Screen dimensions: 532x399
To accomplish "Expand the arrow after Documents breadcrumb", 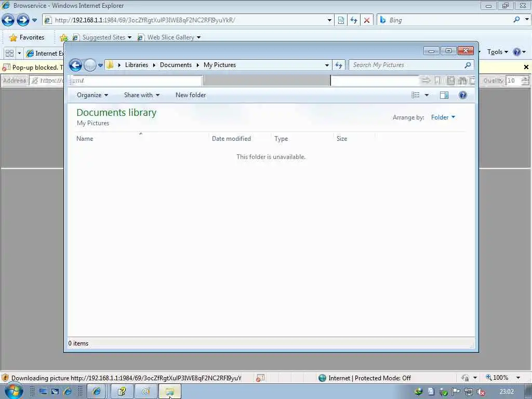I will pos(197,65).
